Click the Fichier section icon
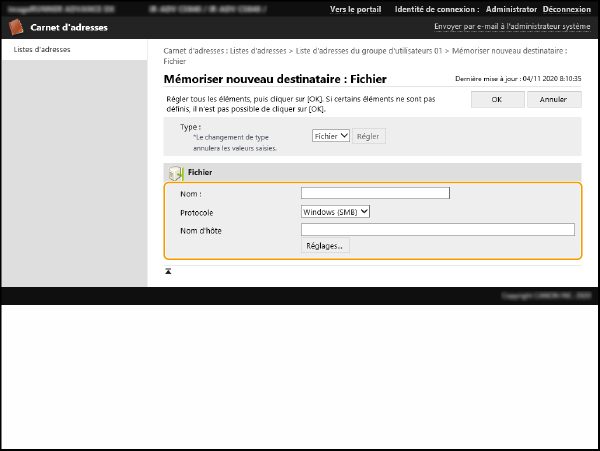The image size is (600, 451). point(175,173)
